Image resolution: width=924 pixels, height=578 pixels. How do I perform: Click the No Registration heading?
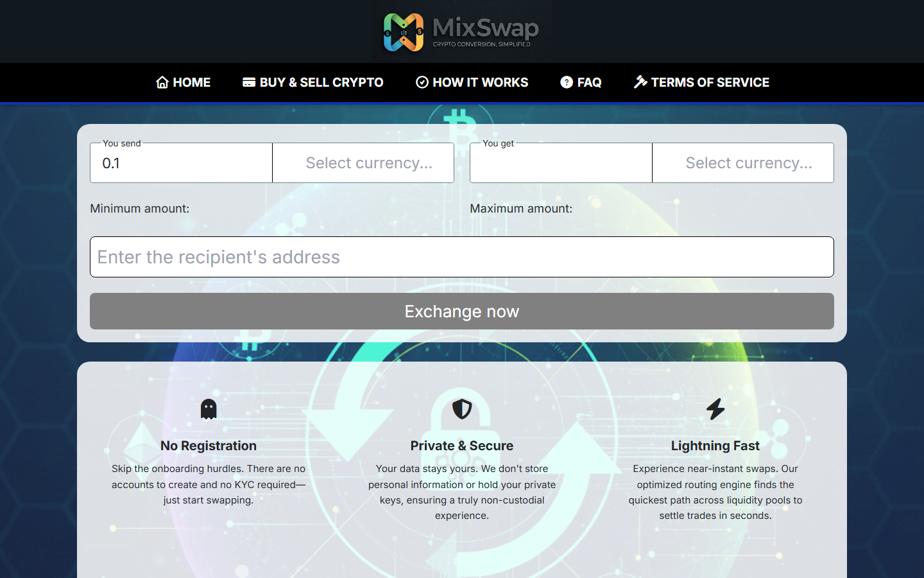coord(209,446)
